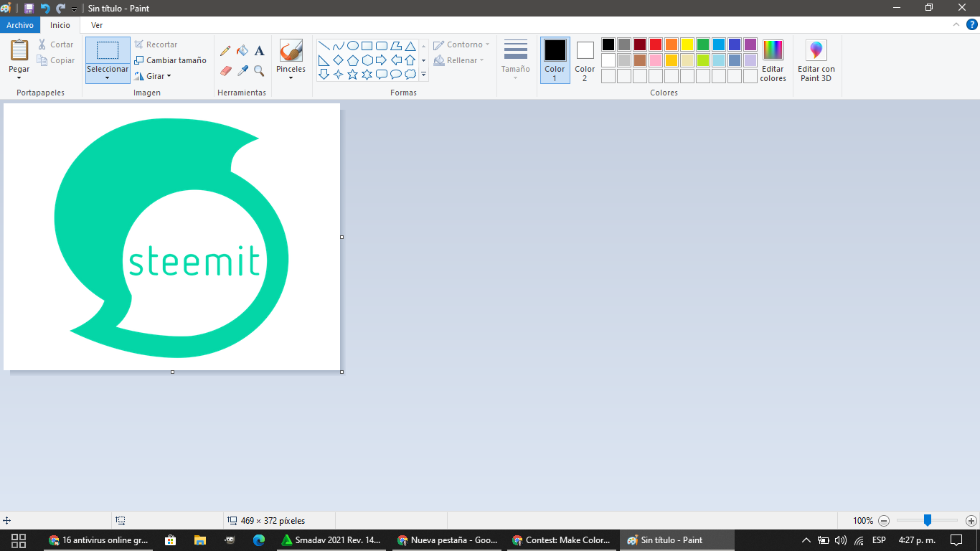
Task: Open Task View on the taskbar
Action: pyautogui.click(x=19, y=540)
